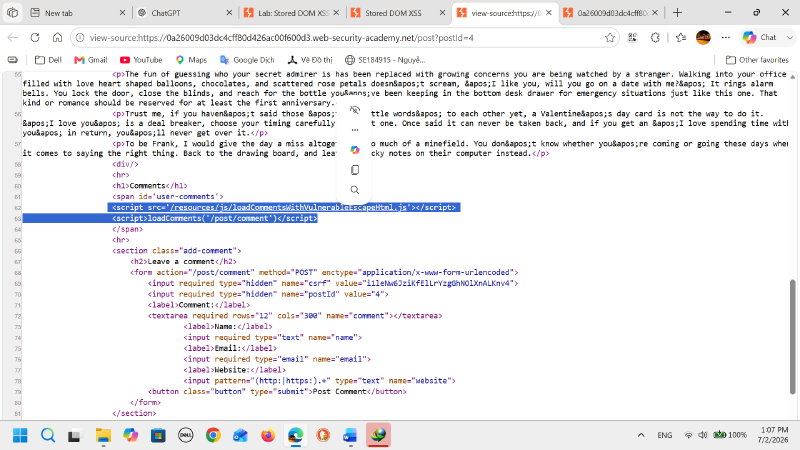Image resolution: width=800 pixels, height=450 pixels.
Task: Open Copilot Chat button
Action: pos(760,37)
